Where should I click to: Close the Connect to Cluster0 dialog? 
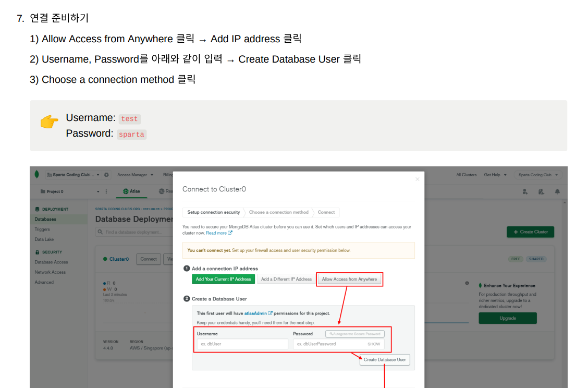(x=418, y=179)
